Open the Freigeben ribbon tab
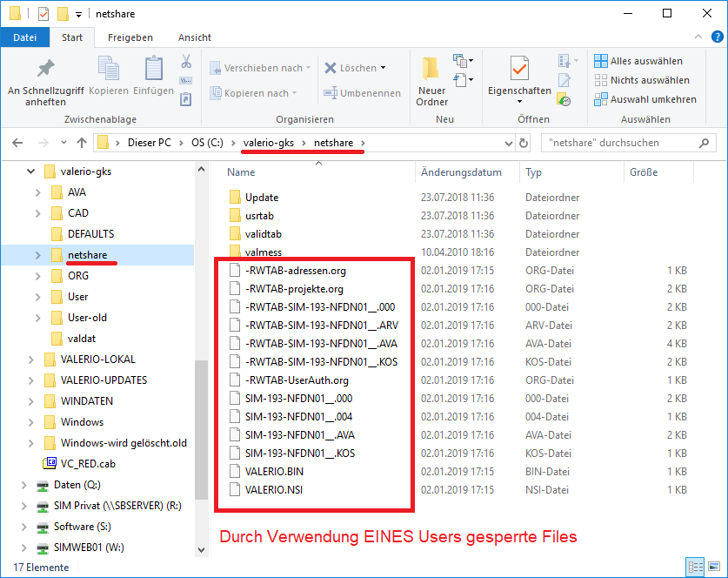The image size is (728, 578). click(130, 37)
